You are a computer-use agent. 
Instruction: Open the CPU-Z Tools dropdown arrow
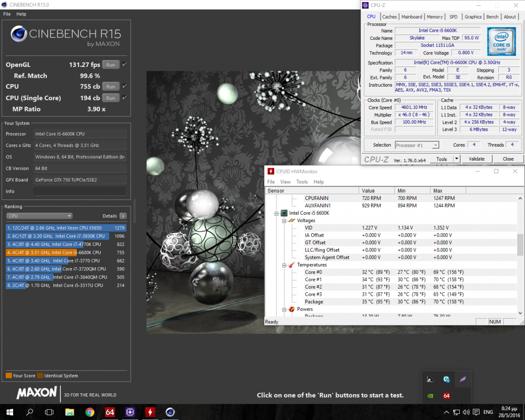pos(456,159)
